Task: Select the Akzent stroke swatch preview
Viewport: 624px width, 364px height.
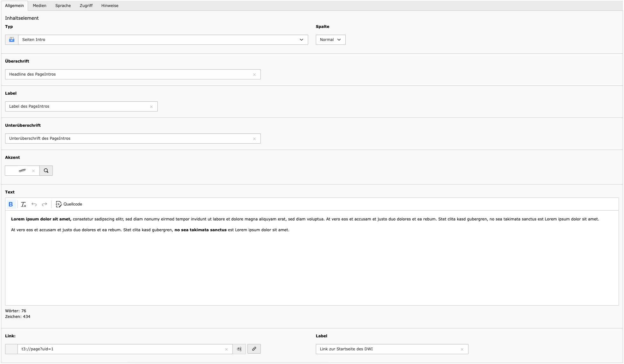Action: point(22,171)
